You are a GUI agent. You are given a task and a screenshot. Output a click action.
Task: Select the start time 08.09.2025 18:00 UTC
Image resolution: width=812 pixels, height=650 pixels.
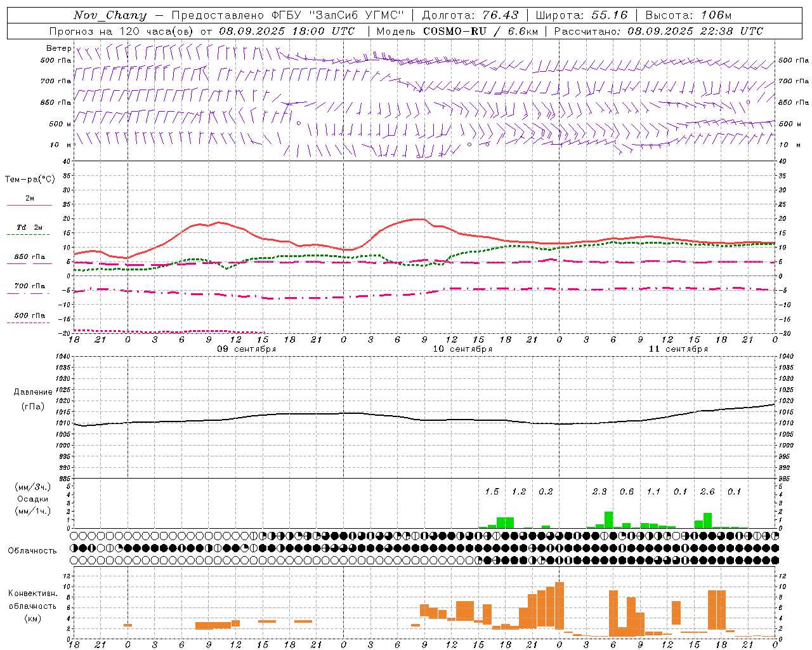[287, 31]
